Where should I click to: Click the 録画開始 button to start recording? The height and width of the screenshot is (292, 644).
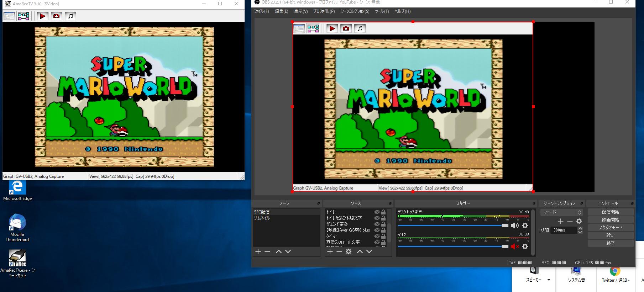click(x=611, y=220)
